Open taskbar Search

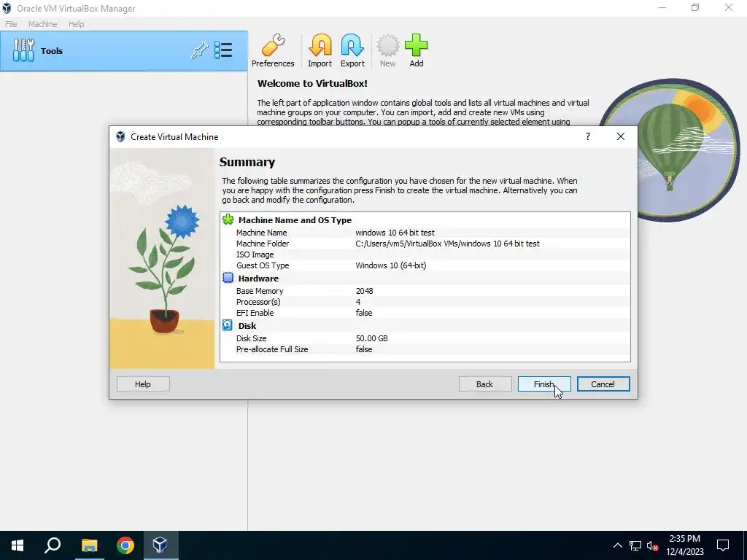point(53,545)
